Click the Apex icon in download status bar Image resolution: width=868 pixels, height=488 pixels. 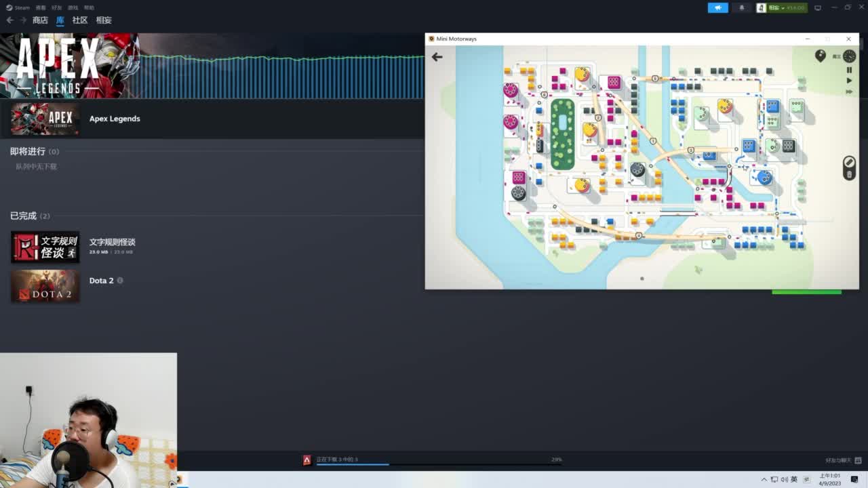pyautogui.click(x=307, y=460)
